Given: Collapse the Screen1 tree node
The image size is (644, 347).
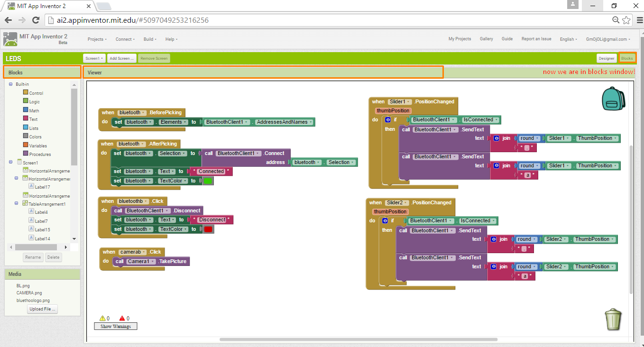Looking at the screenshot, I should click(x=10, y=162).
